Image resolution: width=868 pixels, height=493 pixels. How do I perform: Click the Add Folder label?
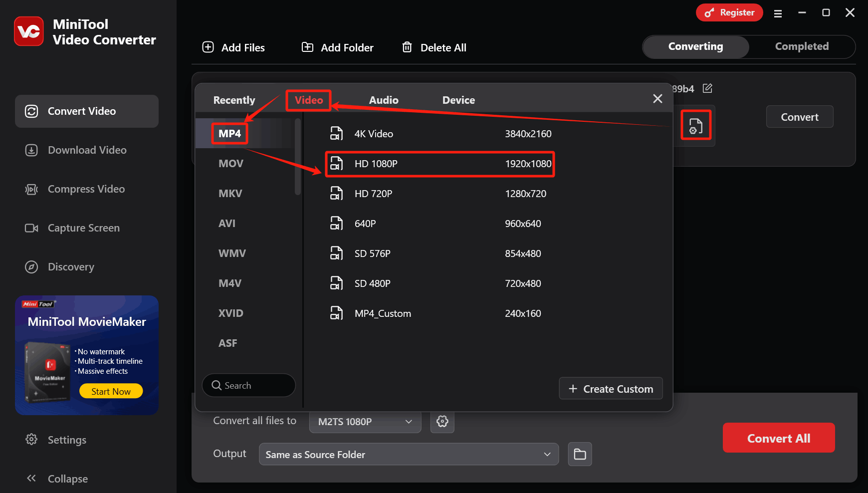pyautogui.click(x=347, y=48)
